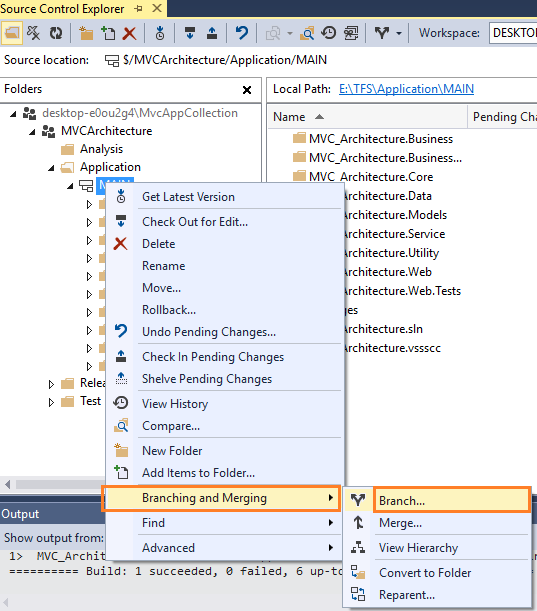Select the MVCArchitecture project node
537x611 pixels.
tap(106, 131)
